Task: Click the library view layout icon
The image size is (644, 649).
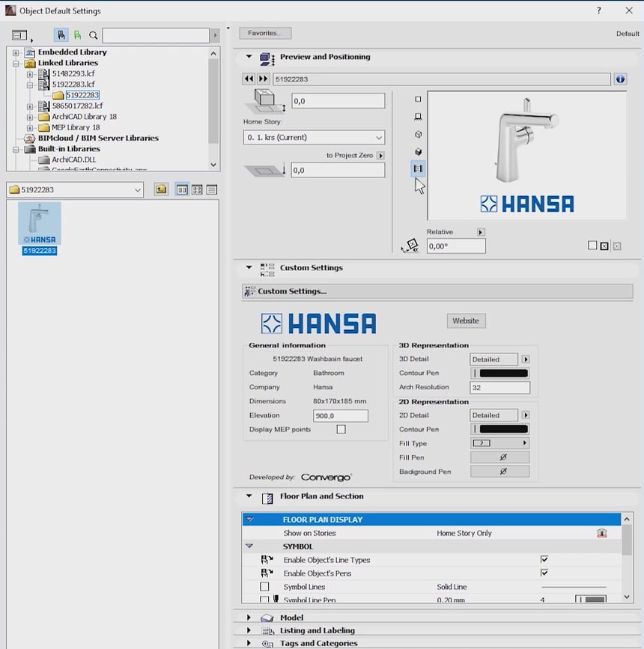Action: tap(20, 36)
